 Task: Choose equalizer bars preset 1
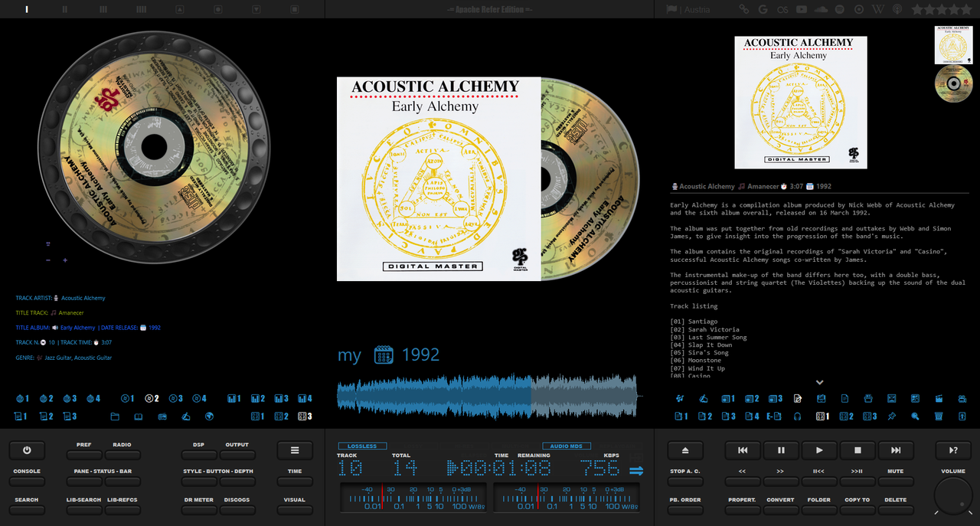[234, 398]
